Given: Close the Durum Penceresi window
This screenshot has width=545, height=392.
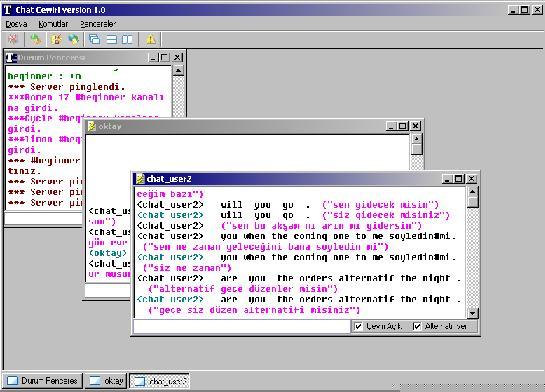Looking at the screenshot, I should [x=177, y=57].
